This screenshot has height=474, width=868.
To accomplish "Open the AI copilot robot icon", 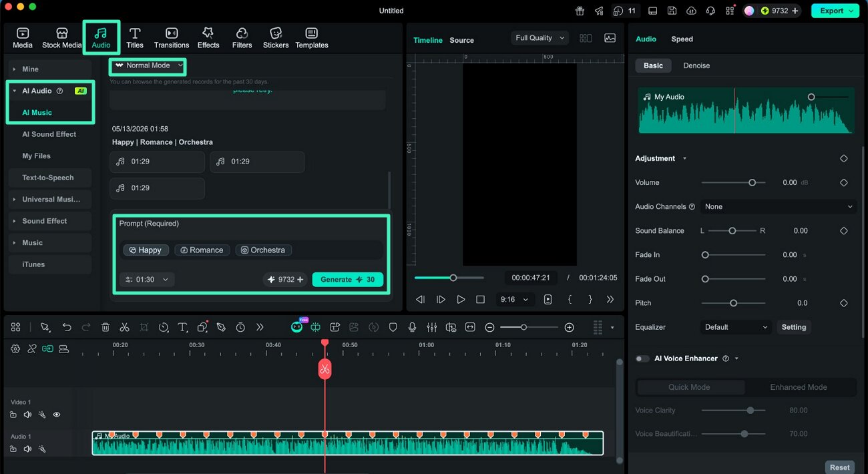I will click(x=296, y=327).
